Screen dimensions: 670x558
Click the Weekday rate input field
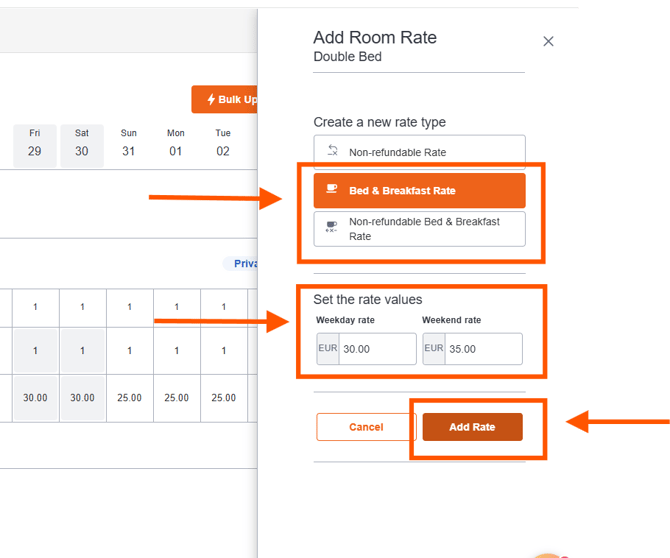coord(377,349)
